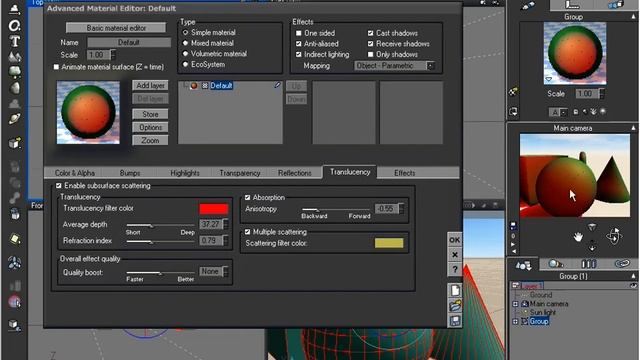Click the pan hand camera control

578,237
